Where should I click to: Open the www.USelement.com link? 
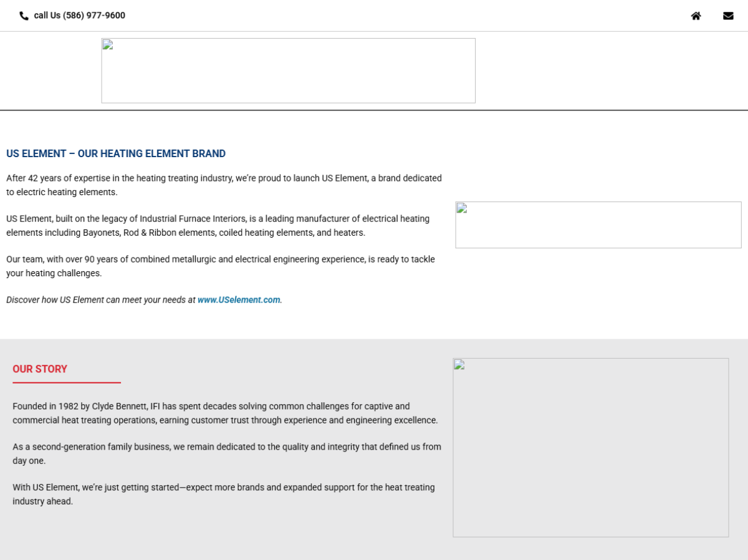(239, 300)
